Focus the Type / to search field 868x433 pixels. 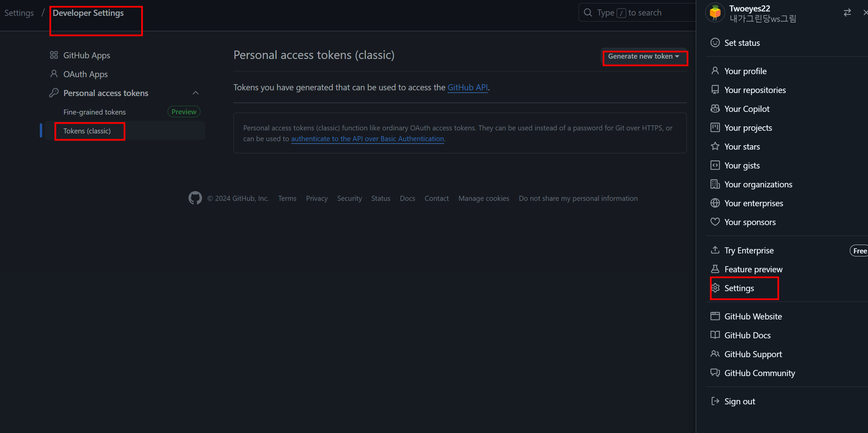click(x=637, y=13)
